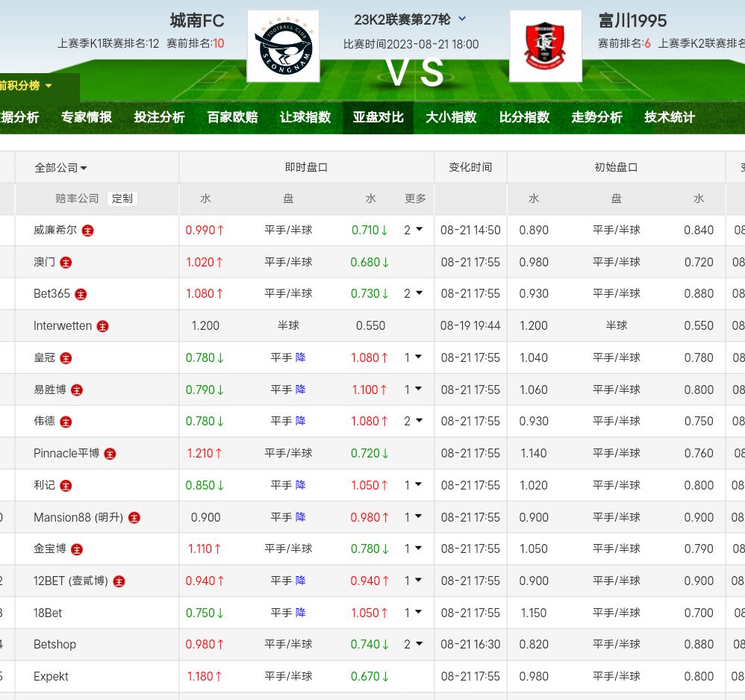The height and width of the screenshot is (700, 745).
Task: Click the Seongnam FC team logo
Action: pyautogui.click(x=283, y=46)
